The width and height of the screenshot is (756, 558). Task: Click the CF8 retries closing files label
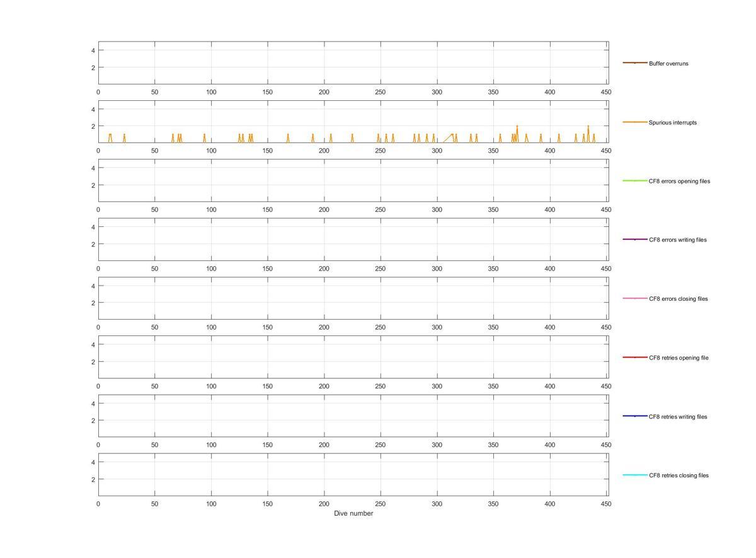pos(679,475)
